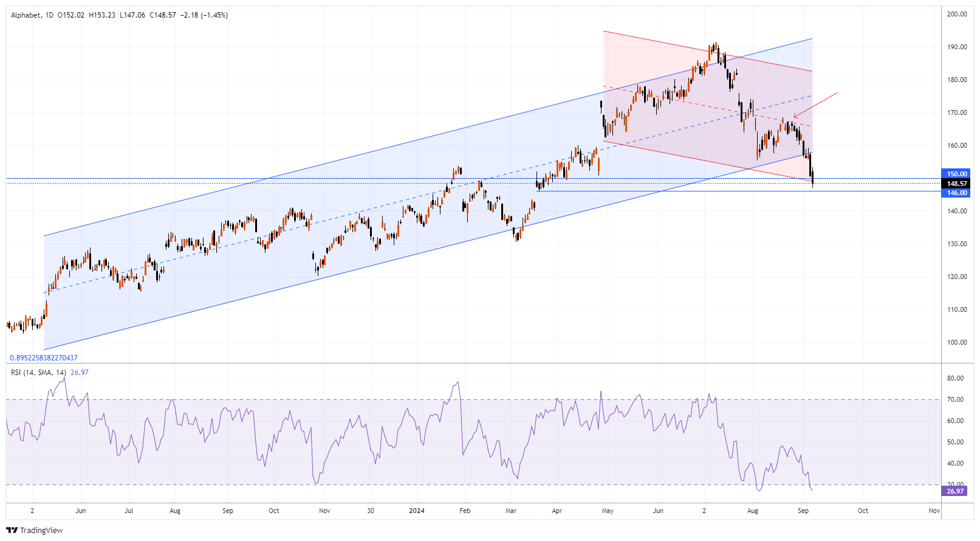Click the Jul label on time axis
The width and height of the screenshot is (980, 541).
pyautogui.click(x=129, y=511)
